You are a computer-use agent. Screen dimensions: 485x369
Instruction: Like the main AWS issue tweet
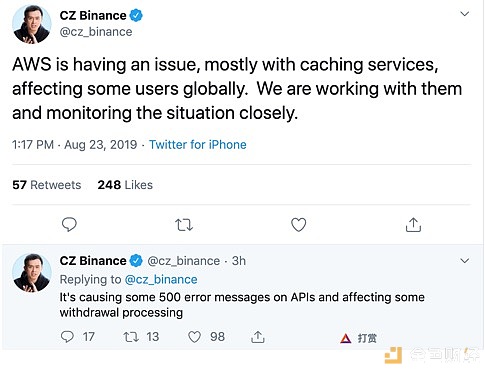pyautogui.click(x=299, y=225)
